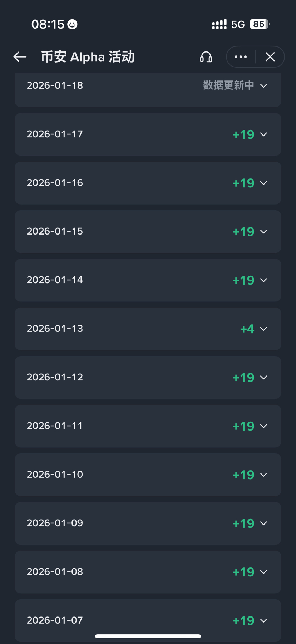Screen dimensions: 296x644
Task: Expand the 2026-01-07 row chevron
Action: coord(264,621)
